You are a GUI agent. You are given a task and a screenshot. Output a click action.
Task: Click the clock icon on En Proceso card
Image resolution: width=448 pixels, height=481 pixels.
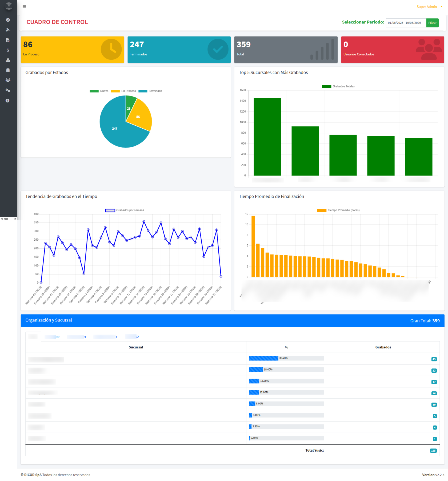tap(111, 49)
